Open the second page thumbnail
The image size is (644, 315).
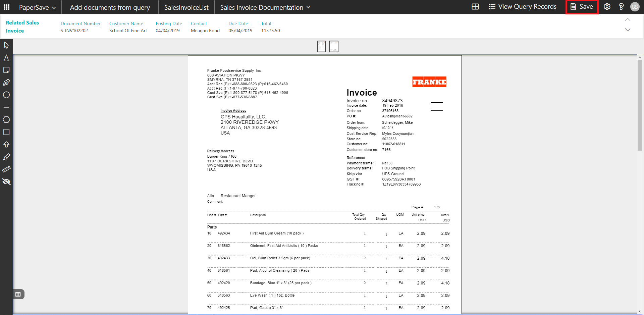click(334, 46)
